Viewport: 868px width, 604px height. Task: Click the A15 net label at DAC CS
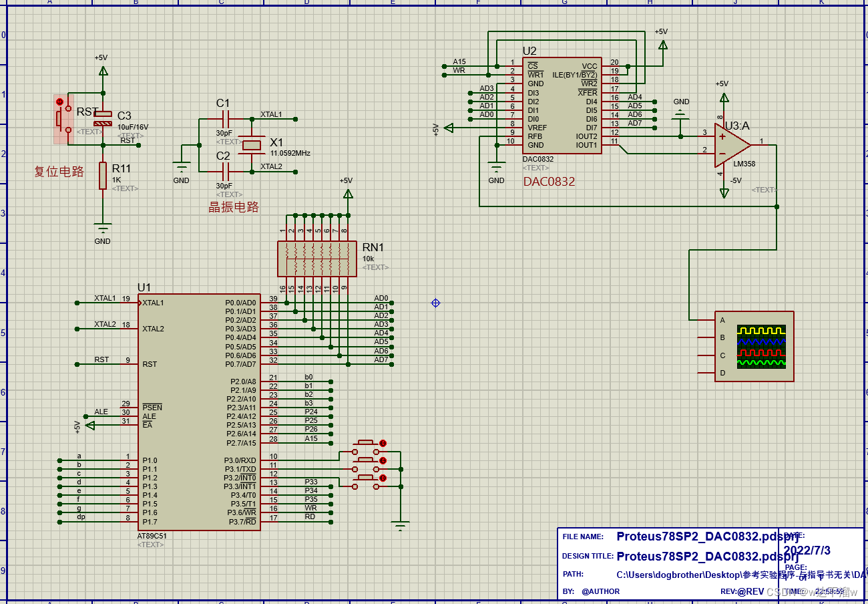pos(459,61)
